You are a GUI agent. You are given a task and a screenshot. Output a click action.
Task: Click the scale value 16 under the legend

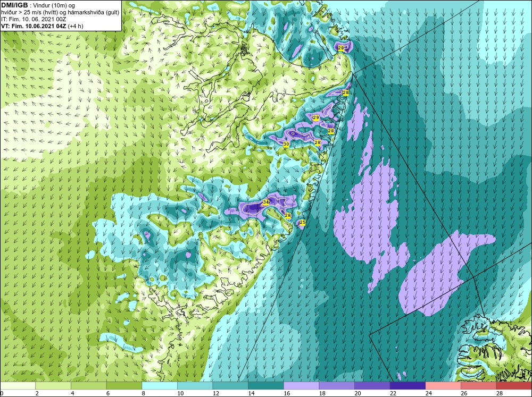[x=287, y=393]
